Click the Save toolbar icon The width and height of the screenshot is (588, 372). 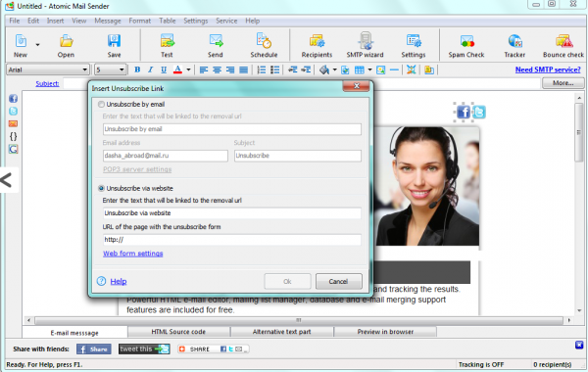114,41
